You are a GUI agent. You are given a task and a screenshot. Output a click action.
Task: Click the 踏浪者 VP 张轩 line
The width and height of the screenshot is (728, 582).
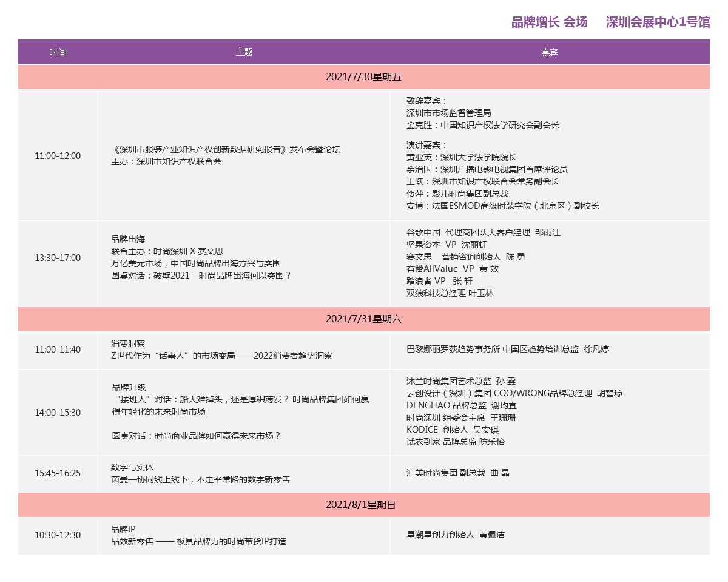click(x=440, y=281)
